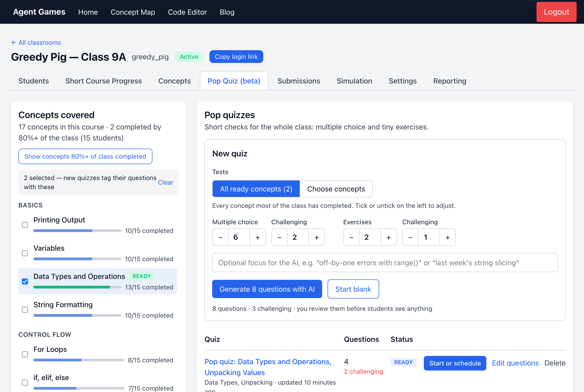Decrease the Exercises count
Viewport: 584px width, 392px height.
pos(351,237)
